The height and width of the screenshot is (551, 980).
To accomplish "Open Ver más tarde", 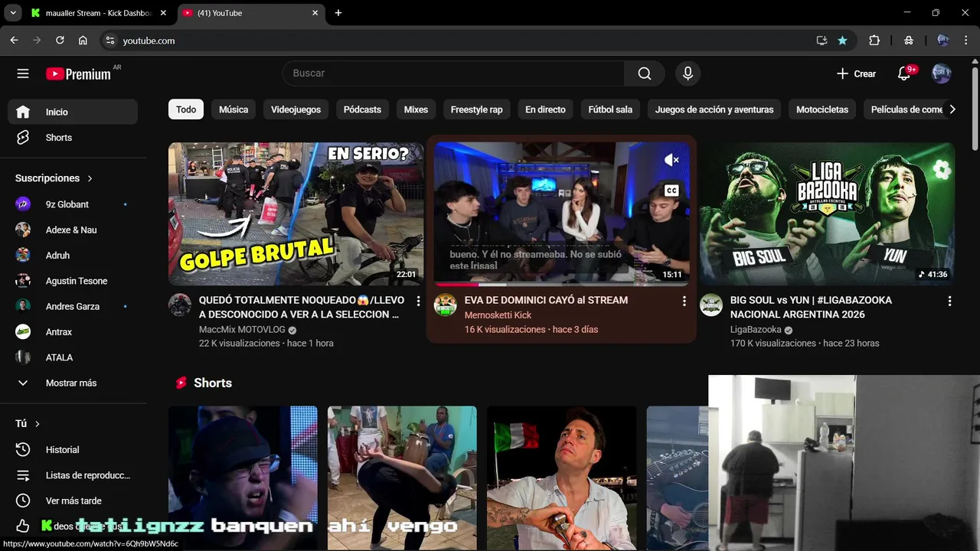I will click(x=73, y=500).
